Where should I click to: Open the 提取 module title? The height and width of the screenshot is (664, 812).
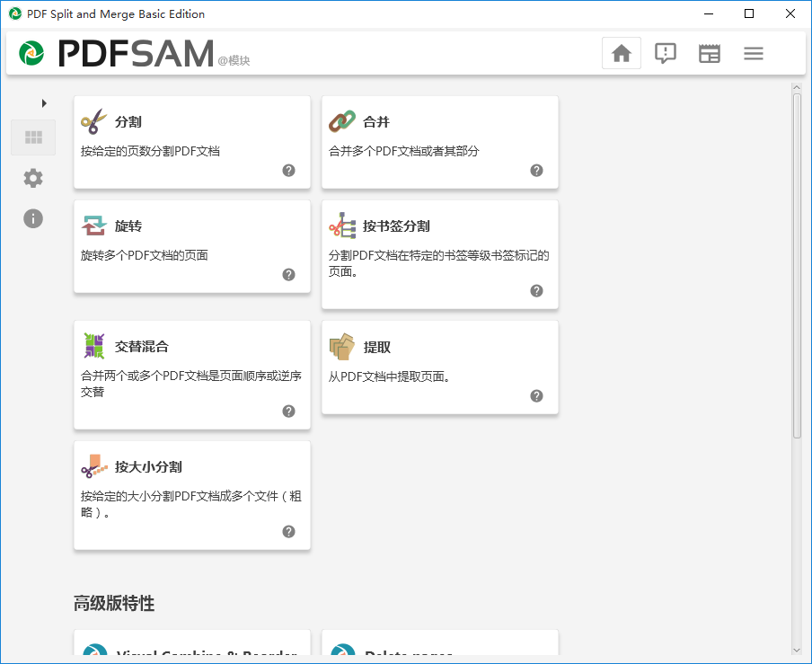pos(376,347)
